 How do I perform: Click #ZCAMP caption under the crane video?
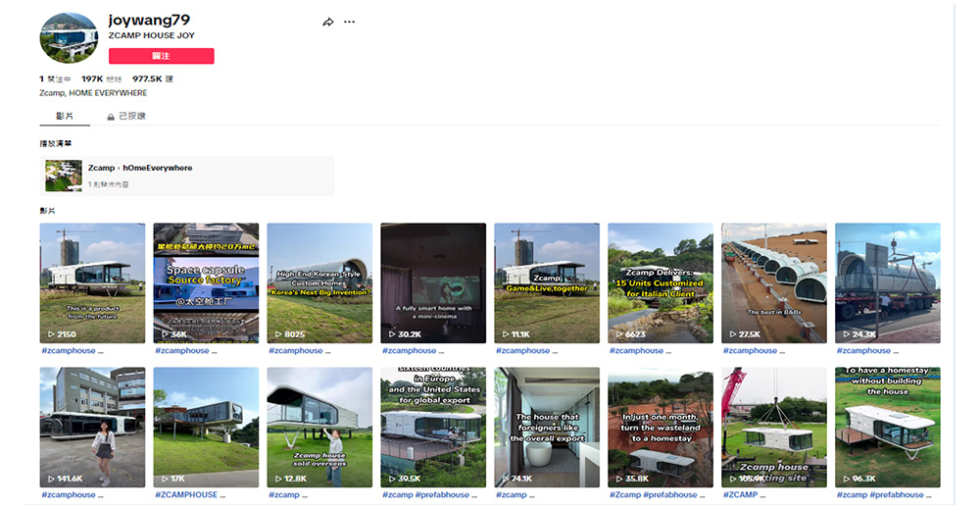point(745,494)
